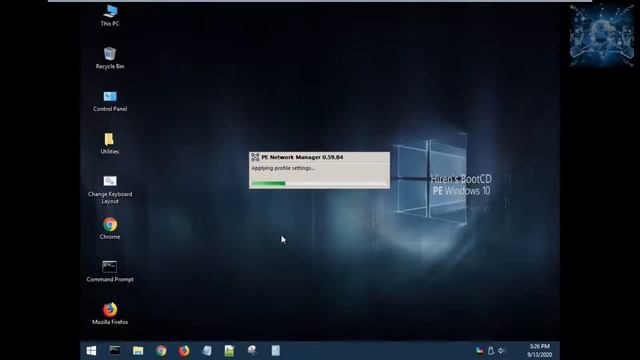This screenshot has width=640, height=360.
Task: Launch Command Prompt from the taskbar
Action: pyautogui.click(x=115, y=350)
